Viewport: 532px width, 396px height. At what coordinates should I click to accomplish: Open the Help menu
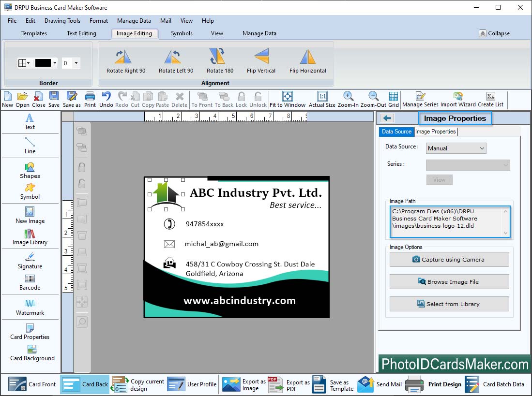coord(208,21)
